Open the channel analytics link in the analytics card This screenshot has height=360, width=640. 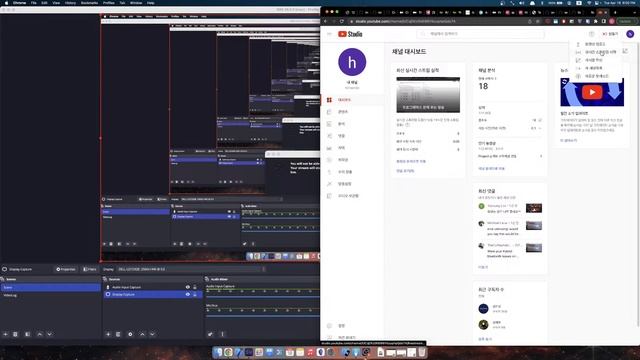point(491,168)
